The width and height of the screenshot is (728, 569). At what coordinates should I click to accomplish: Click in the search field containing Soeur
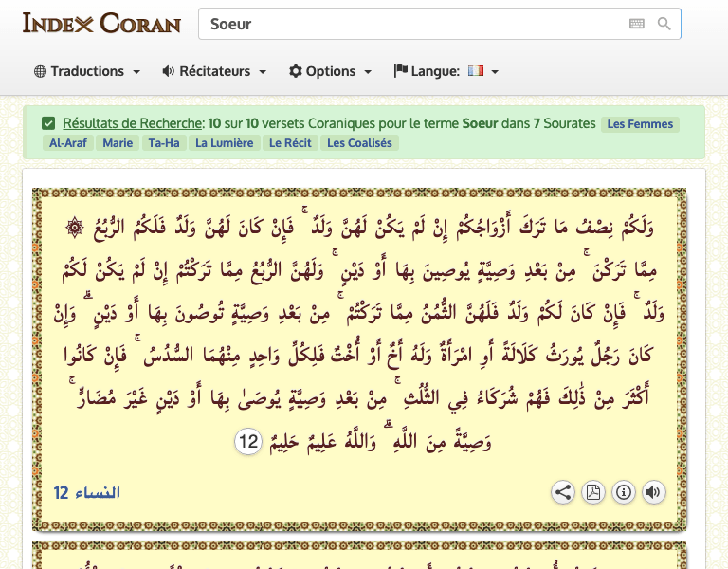(408, 24)
